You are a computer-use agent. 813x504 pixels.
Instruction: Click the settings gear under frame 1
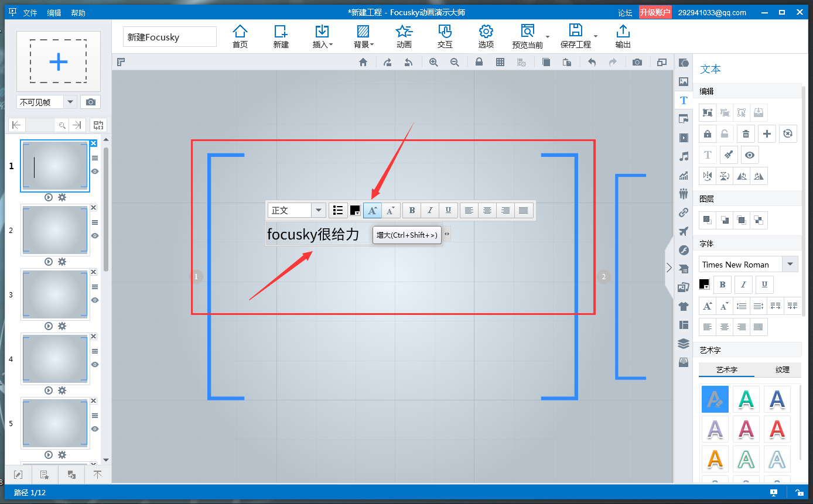tap(62, 197)
